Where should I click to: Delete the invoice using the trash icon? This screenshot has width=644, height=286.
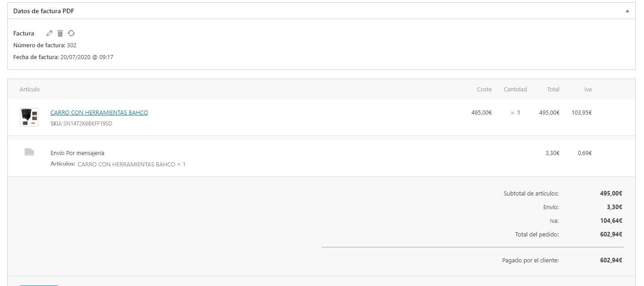pyautogui.click(x=60, y=33)
